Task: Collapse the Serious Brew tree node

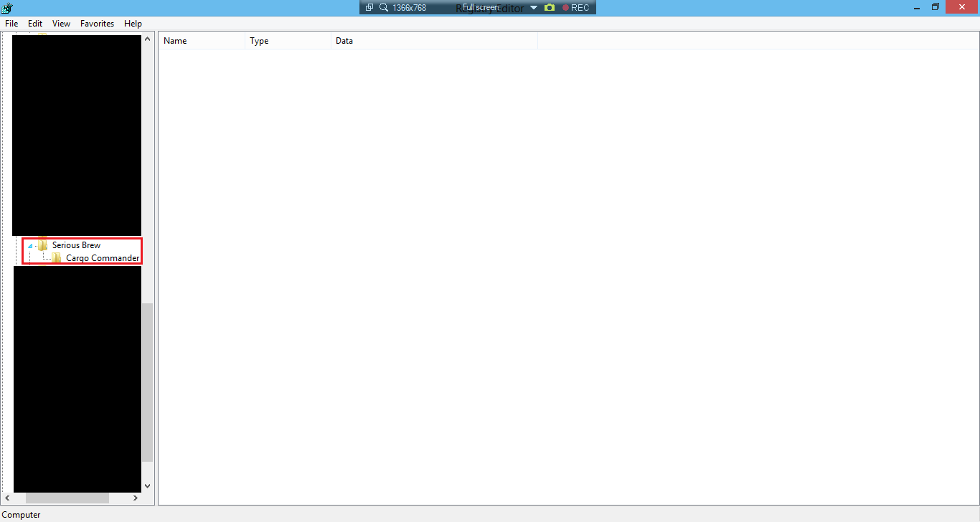Action: (30, 246)
